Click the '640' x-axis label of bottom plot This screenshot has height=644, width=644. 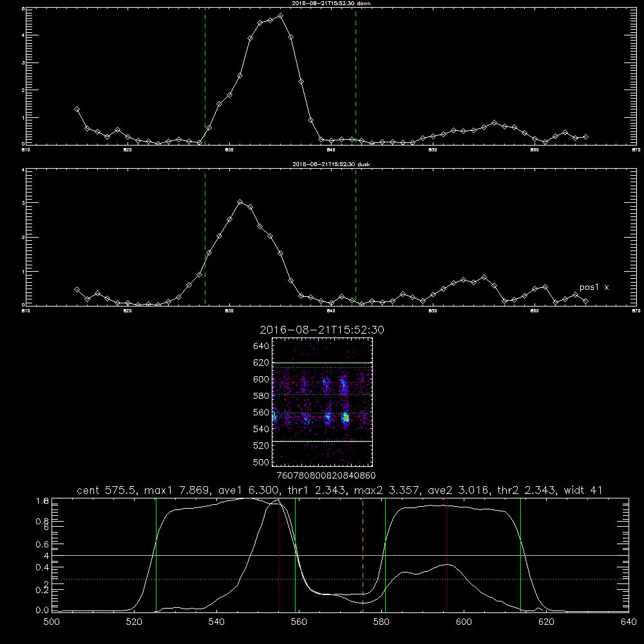(x=629, y=622)
